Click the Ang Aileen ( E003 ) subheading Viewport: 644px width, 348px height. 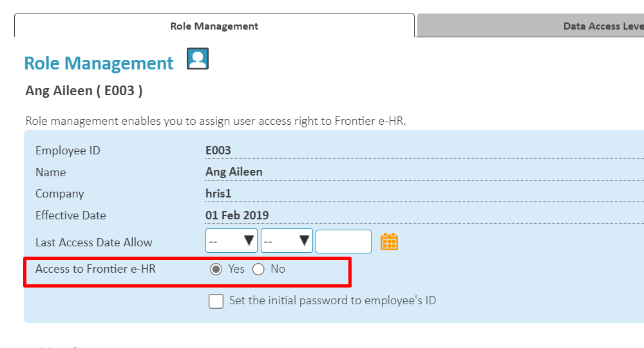84,91
